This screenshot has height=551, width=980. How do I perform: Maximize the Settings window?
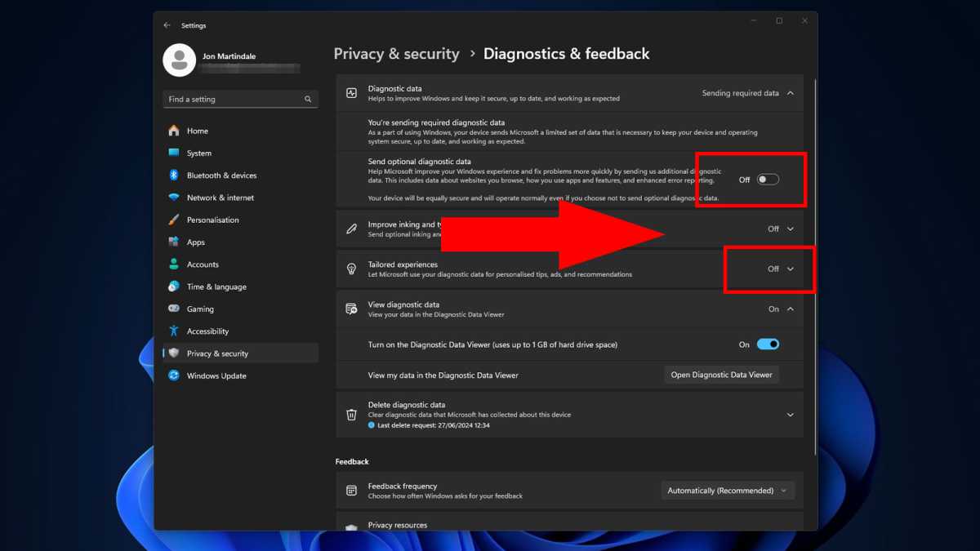[779, 21]
